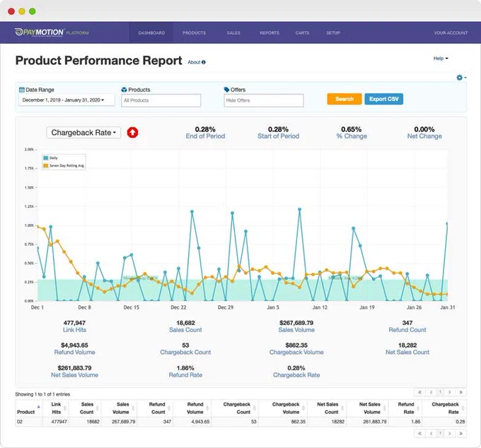The image size is (481, 448).
Task: Sort table by Chargeback Rate header
Action: pyautogui.click(x=445, y=408)
